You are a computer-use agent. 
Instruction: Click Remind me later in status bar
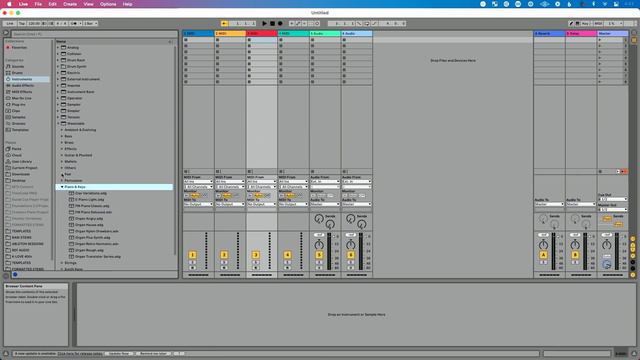point(153,353)
